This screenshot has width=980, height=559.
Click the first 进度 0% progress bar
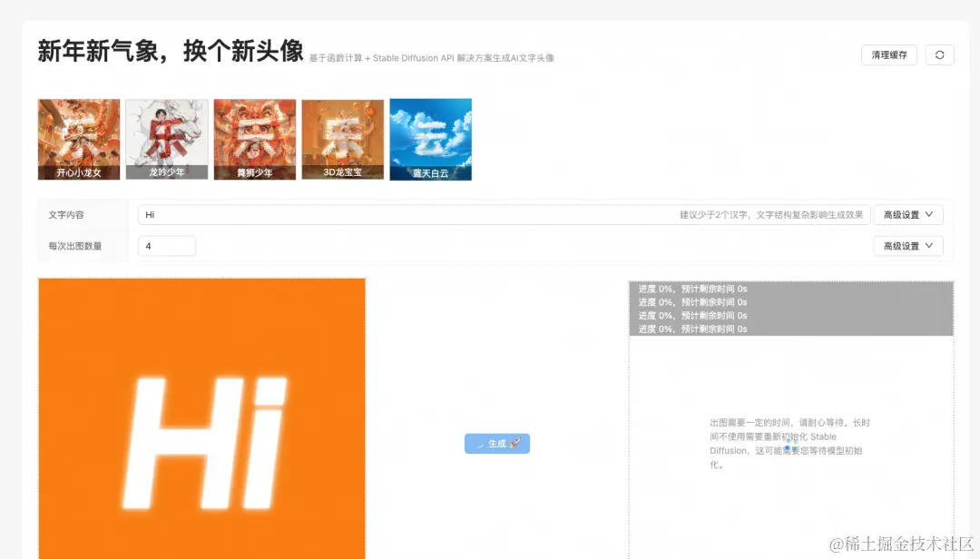pyautogui.click(x=790, y=289)
